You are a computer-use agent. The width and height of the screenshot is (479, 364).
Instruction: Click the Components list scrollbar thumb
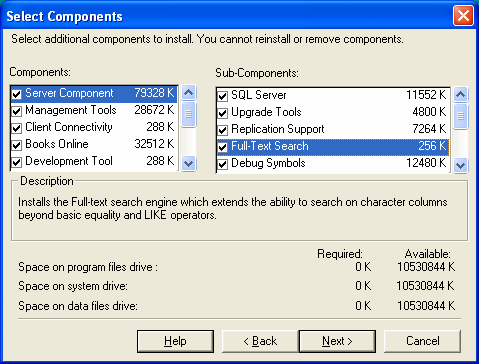coord(189,114)
